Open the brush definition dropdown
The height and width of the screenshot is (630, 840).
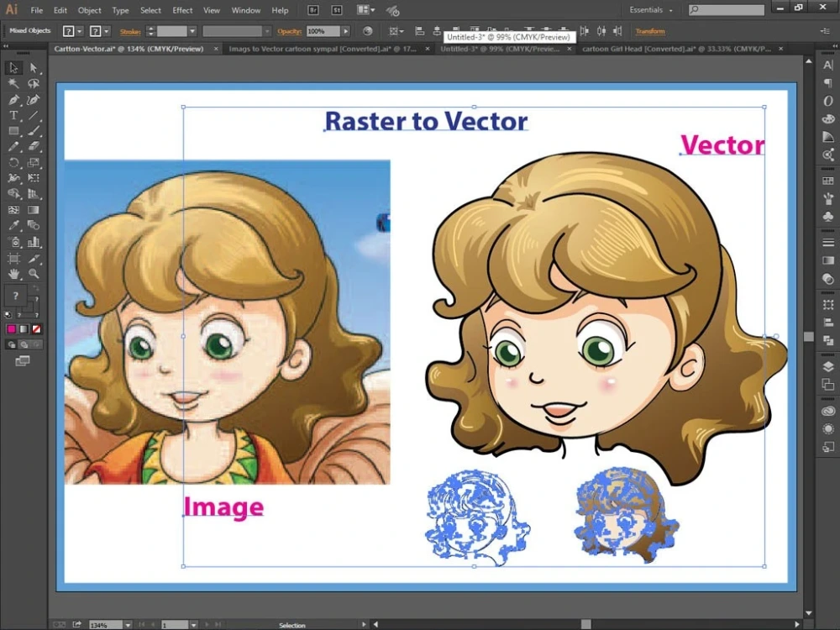point(267,31)
